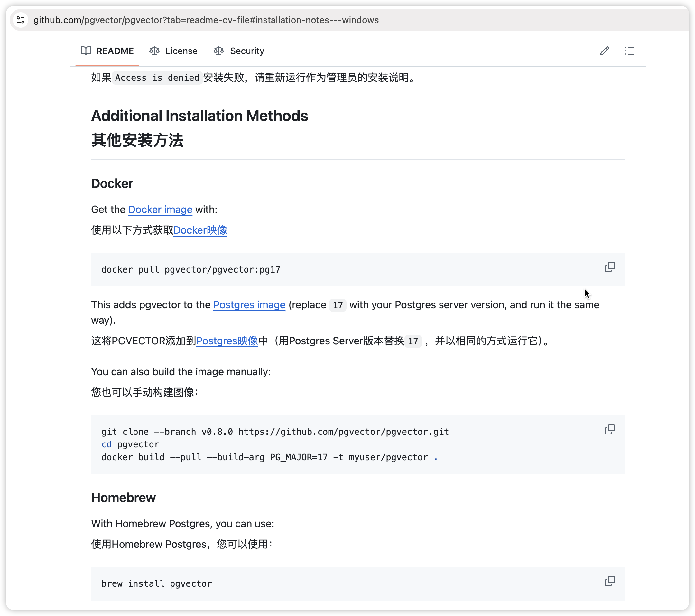Open the Security tab

tap(239, 51)
